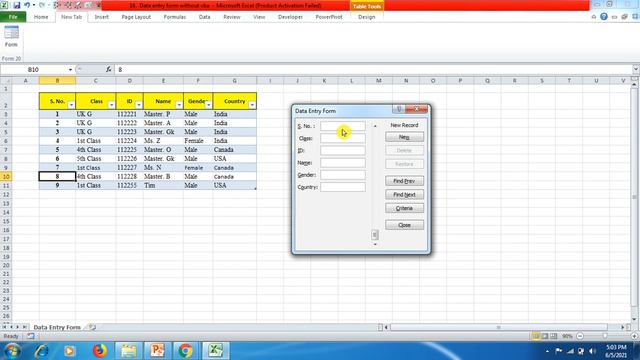Click the fx Insert Function icon
Viewport: 640px width, 360px height.
[x=108, y=69]
